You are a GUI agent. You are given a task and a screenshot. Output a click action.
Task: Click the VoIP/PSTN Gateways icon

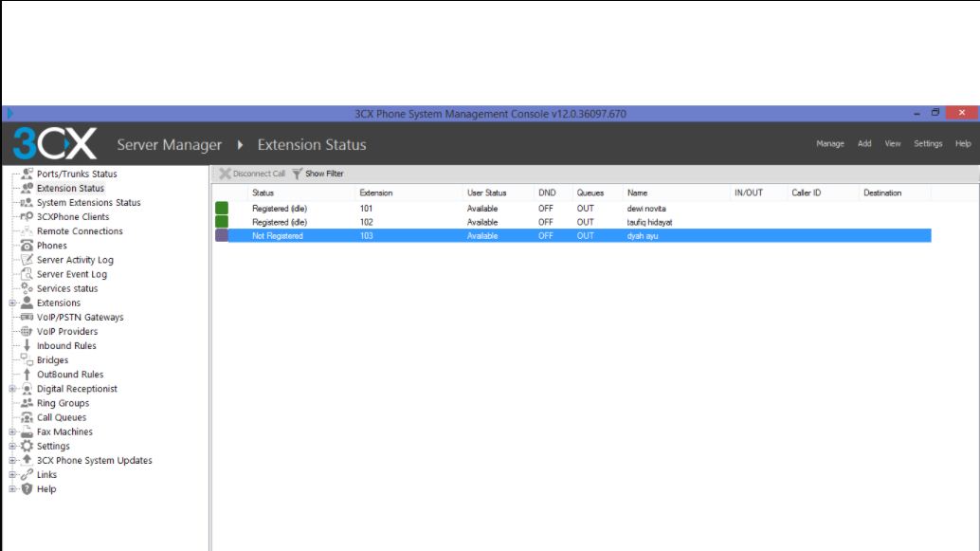coord(27,317)
